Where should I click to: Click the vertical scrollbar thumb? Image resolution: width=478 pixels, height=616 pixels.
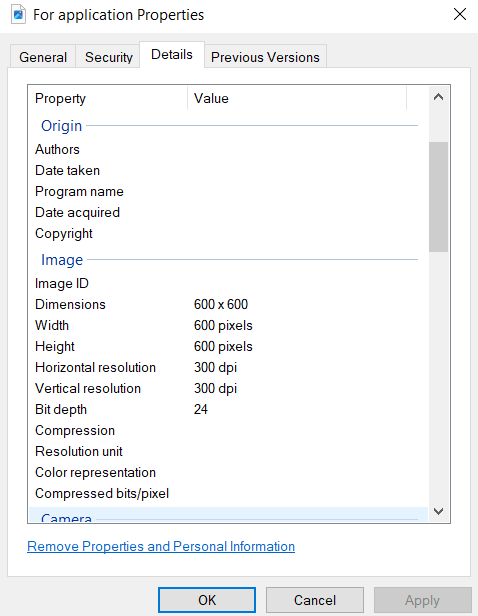438,197
